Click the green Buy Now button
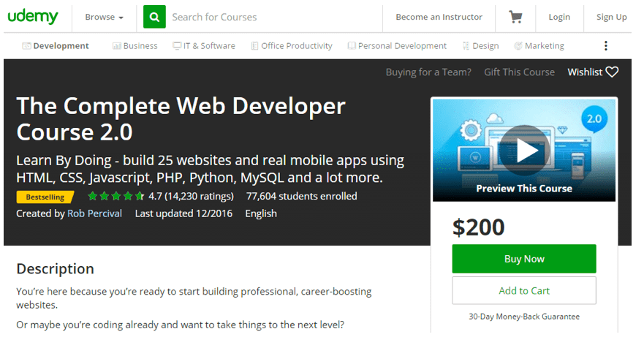 tap(524, 259)
